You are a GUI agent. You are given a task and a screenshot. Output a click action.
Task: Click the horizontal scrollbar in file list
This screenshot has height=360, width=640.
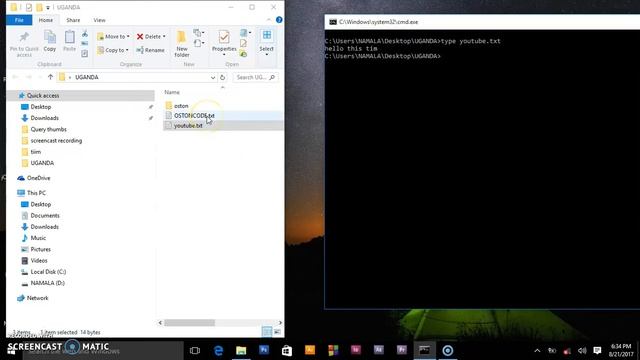(189, 323)
